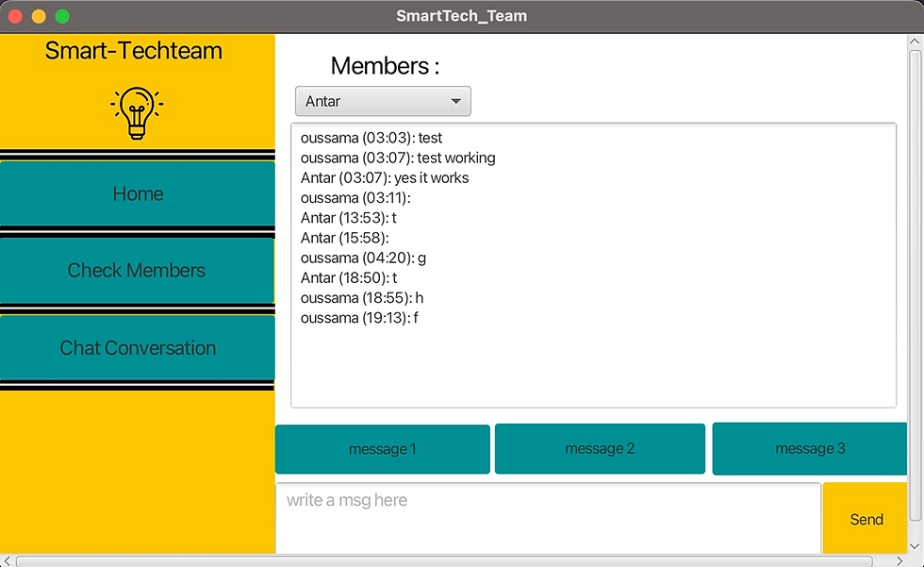924x567 pixels.
Task: Select chat line 'oussama (03:03): test'
Action: pos(371,138)
